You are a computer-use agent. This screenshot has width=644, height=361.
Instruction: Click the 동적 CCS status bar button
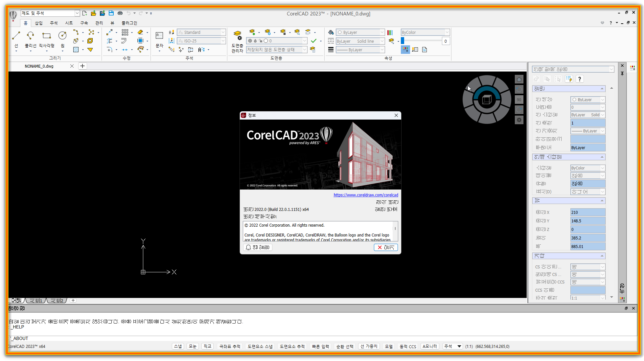[x=408, y=346]
